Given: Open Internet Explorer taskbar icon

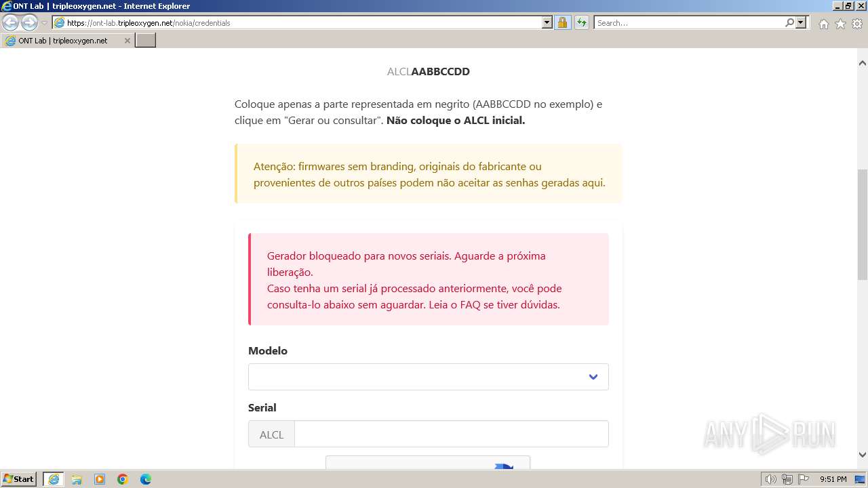Looking at the screenshot, I should 54,479.
